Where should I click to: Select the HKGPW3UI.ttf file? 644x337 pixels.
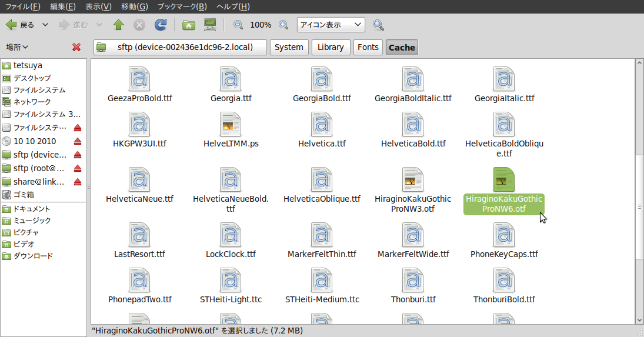pos(139,130)
